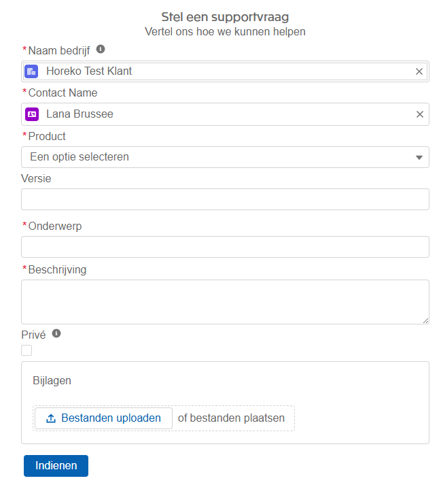Tick the Privé checkbox

click(x=27, y=350)
